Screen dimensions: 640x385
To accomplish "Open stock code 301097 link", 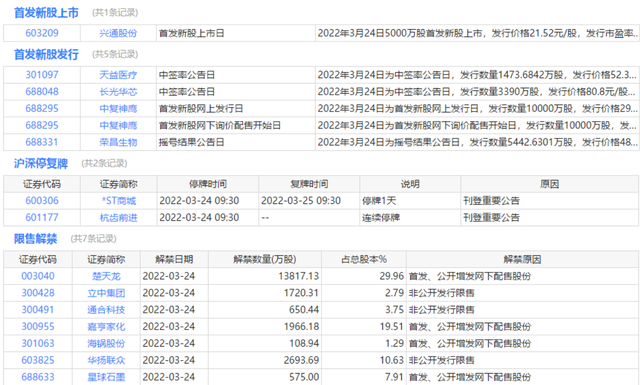I will point(42,75).
